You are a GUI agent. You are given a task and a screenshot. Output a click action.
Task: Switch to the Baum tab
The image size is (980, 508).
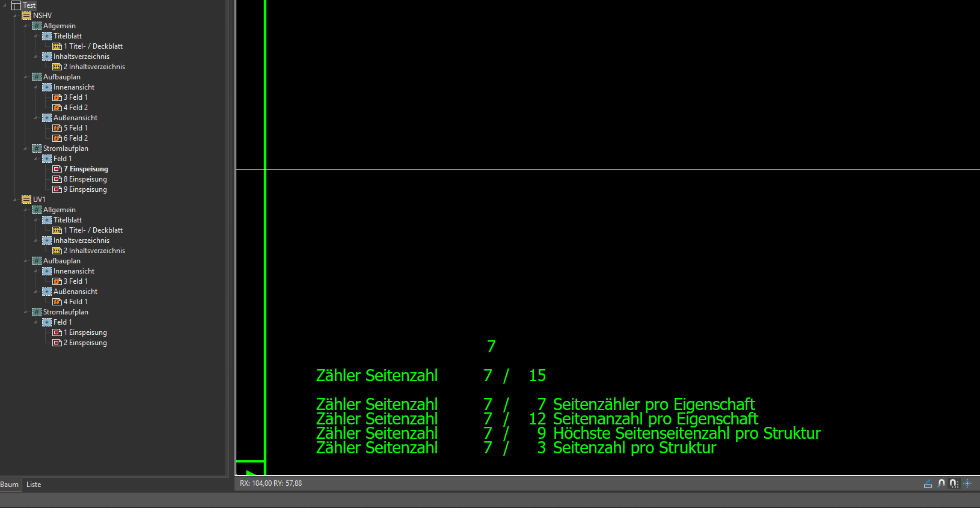[10, 485]
